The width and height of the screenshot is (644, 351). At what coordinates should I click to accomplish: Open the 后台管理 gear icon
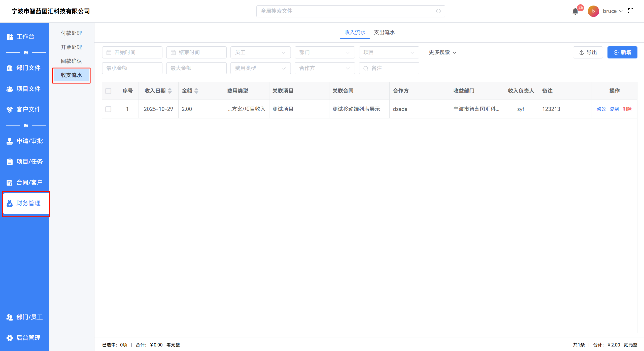pyautogui.click(x=10, y=338)
